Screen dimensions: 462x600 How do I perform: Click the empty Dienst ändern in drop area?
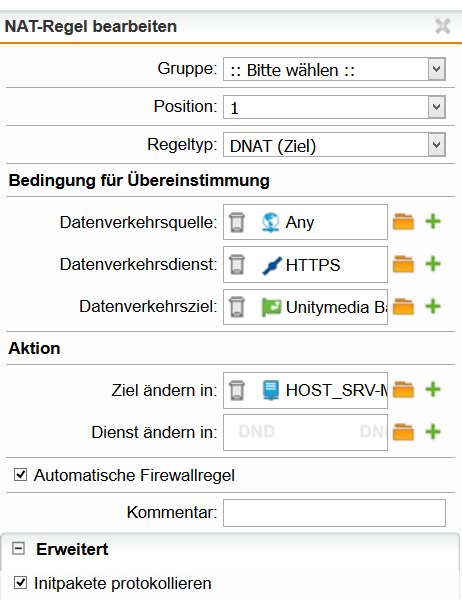[x=305, y=432]
